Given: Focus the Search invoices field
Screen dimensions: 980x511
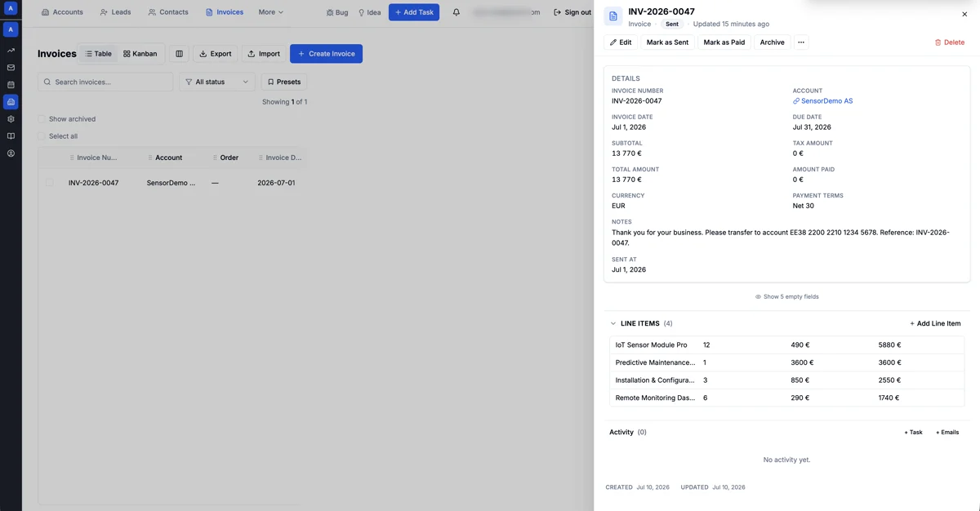Looking at the screenshot, I should 105,82.
